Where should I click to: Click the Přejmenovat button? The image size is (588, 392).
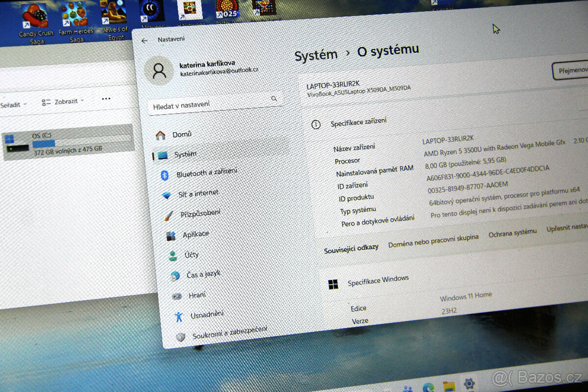click(571, 71)
